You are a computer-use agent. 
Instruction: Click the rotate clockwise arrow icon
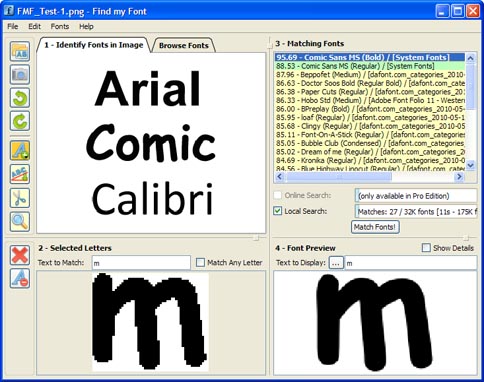pyautogui.click(x=20, y=121)
